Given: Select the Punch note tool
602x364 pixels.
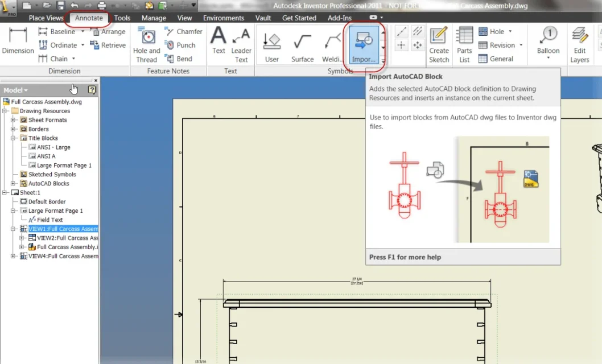Looking at the screenshot, I should (180, 45).
